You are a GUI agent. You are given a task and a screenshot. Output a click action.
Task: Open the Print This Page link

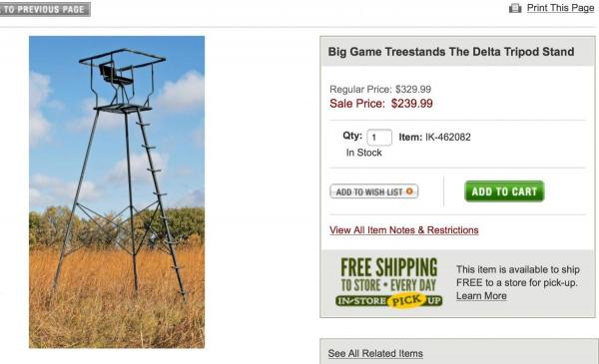pos(560,8)
